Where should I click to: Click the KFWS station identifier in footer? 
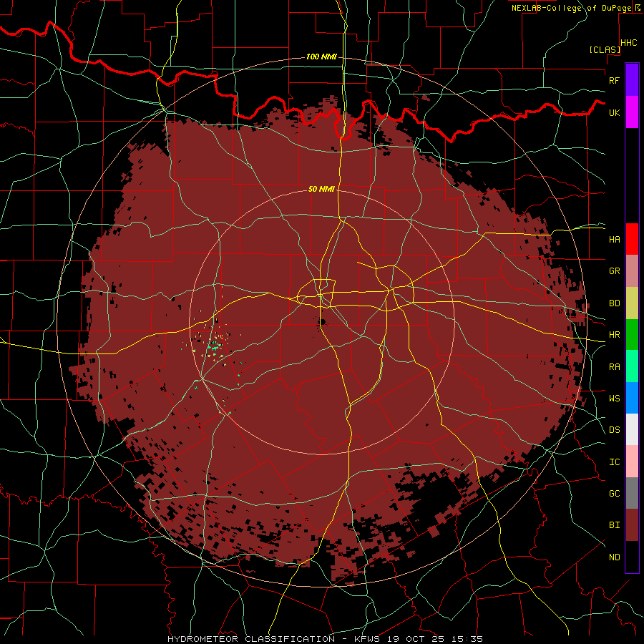[366, 639]
